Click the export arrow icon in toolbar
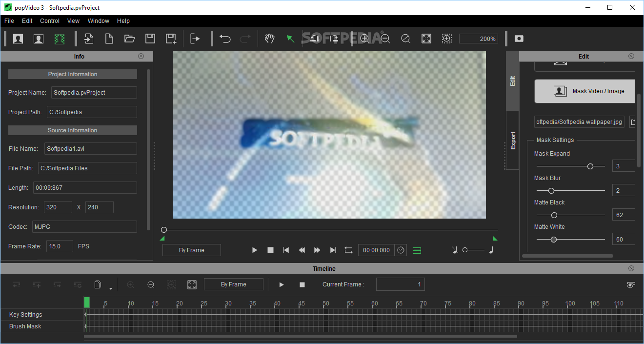Screen dimensions: 644x344 (x=195, y=39)
